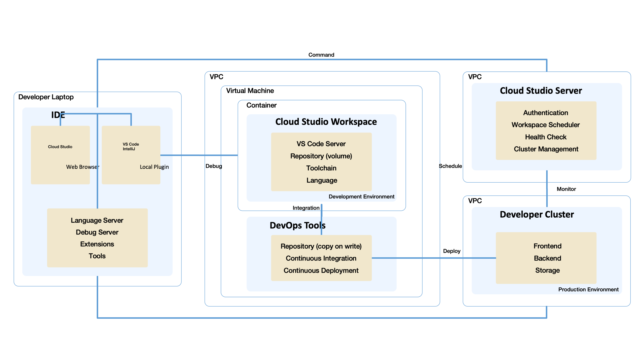The height and width of the screenshot is (362, 644).
Task: Click the Virtual Machine container label
Action: pyautogui.click(x=250, y=91)
